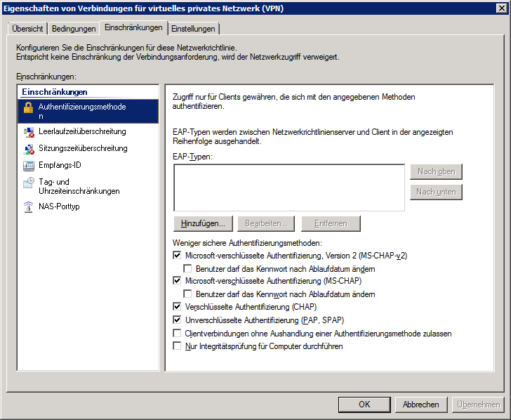Click Abbrechen to cancel dialog
Viewport: 511px width, 420px height.
[x=421, y=405]
